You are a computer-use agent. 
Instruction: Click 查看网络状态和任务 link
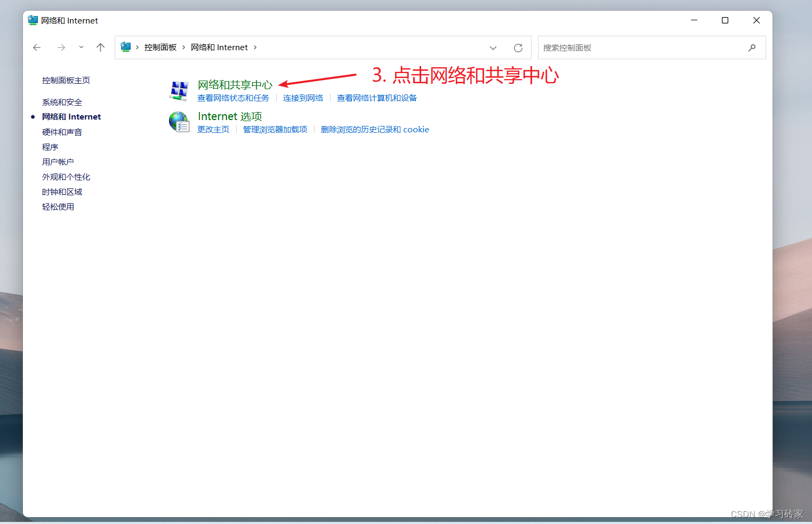[x=234, y=98]
